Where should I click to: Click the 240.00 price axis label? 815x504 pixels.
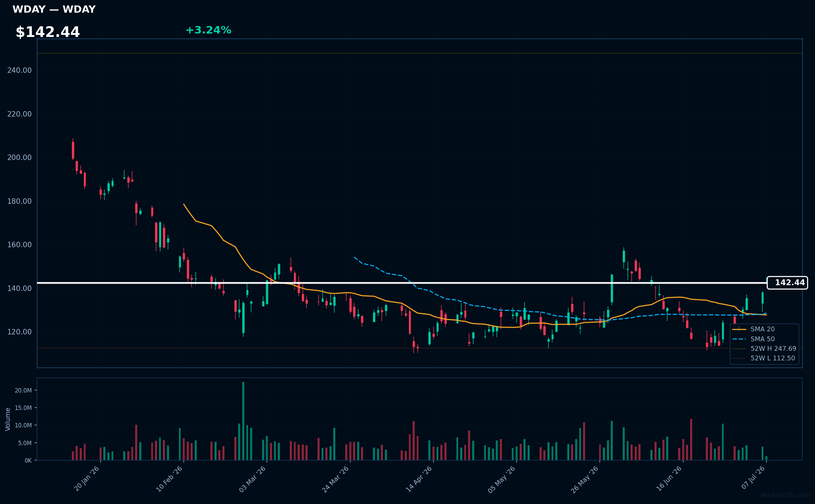(x=20, y=70)
